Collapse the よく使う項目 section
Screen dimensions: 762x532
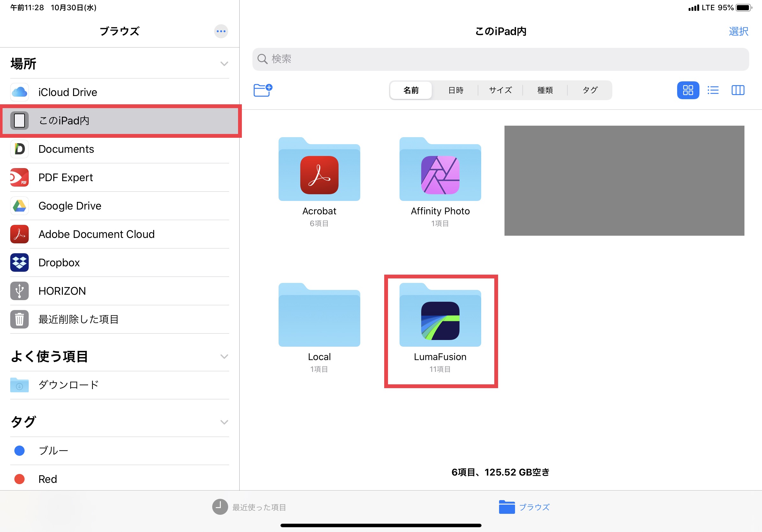point(224,357)
